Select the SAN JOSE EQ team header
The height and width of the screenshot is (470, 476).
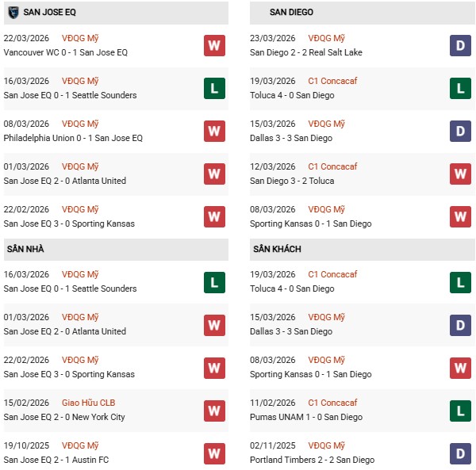point(49,12)
